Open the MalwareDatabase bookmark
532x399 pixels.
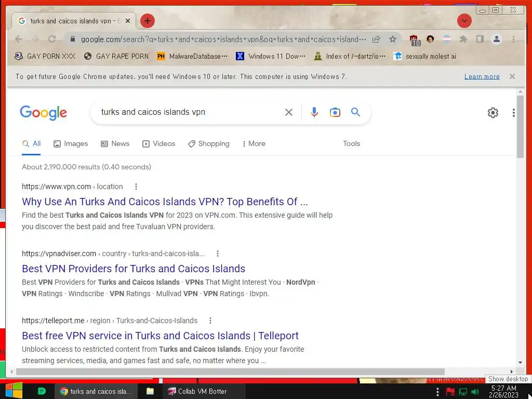pyautogui.click(x=192, y=56)
